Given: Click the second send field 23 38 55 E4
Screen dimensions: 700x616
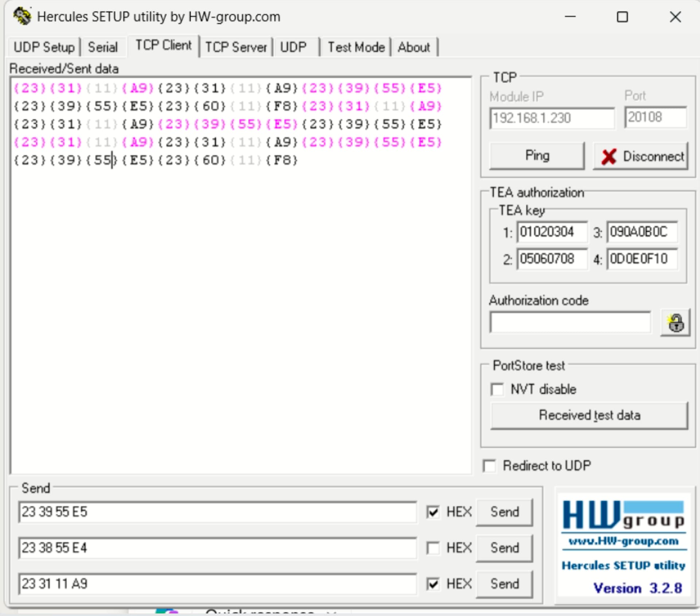Looking at the screenshot, I should 218,548.
